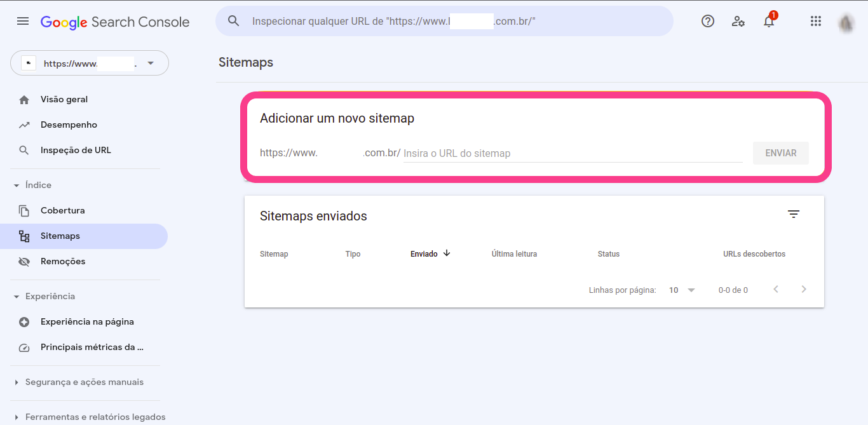Image resolution: width=868 pixels, height=425 pixels.
Task: Click the ENVIAR button
Action: tap(781, 153)
